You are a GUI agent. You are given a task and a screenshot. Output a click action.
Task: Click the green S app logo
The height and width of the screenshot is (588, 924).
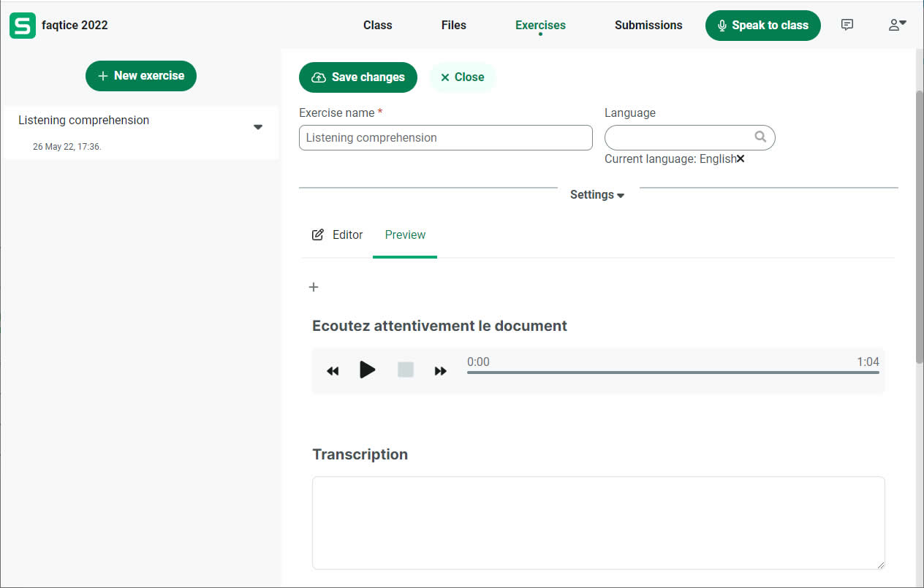tap(23, 26)
